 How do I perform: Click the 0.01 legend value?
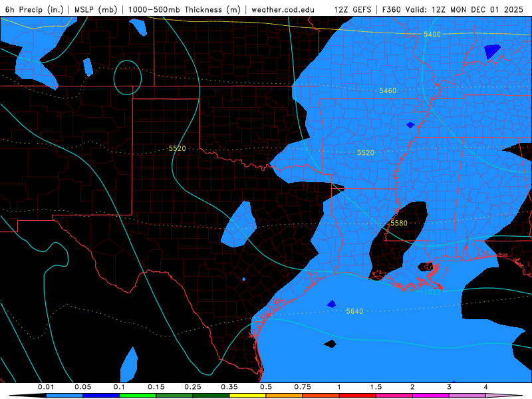[x=46, y=387]
